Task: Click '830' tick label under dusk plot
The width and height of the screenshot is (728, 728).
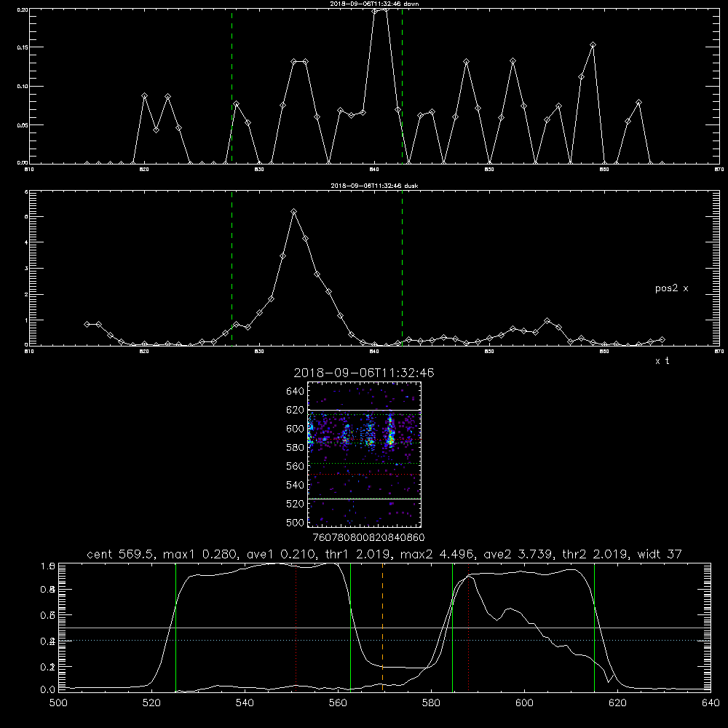Action: tap(259, 352)
